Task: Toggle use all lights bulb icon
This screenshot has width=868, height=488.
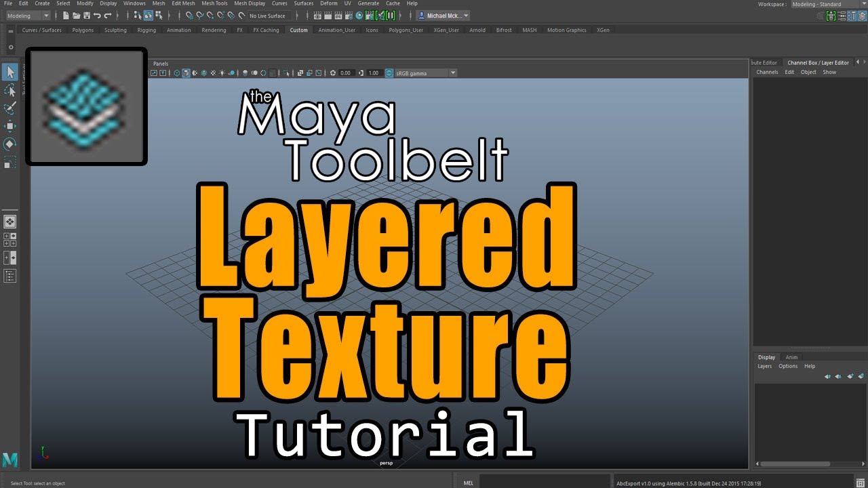Action: point(222,73)
